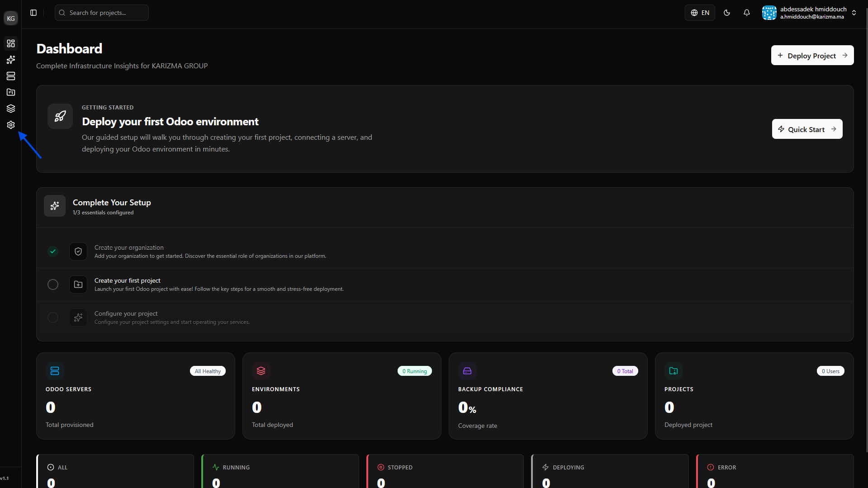The image size is (868, 488).
Task: Toggle dark mode with the moon icon
Action: (727, 13)
